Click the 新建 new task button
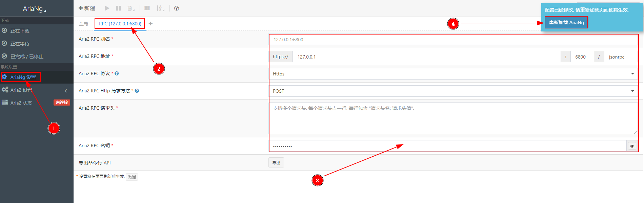The height and width of the screenshot is (203, 644). point(87,8)
